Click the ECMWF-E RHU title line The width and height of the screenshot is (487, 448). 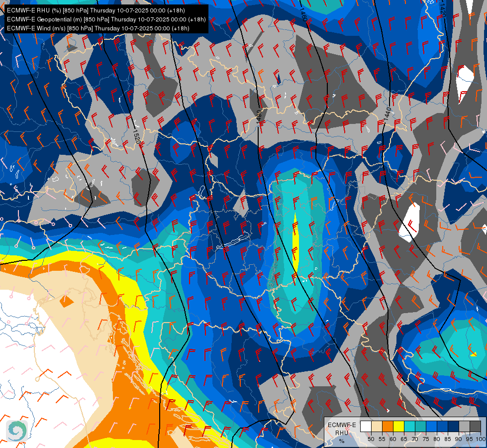coord(96,10)
